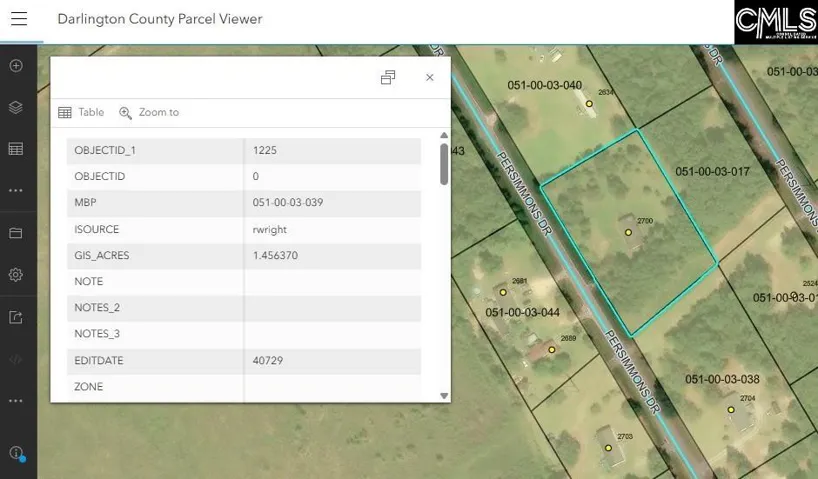Click the ellipsis directly below the table icon
This screenshot has height=479, width=818.
tap(16, 190)
